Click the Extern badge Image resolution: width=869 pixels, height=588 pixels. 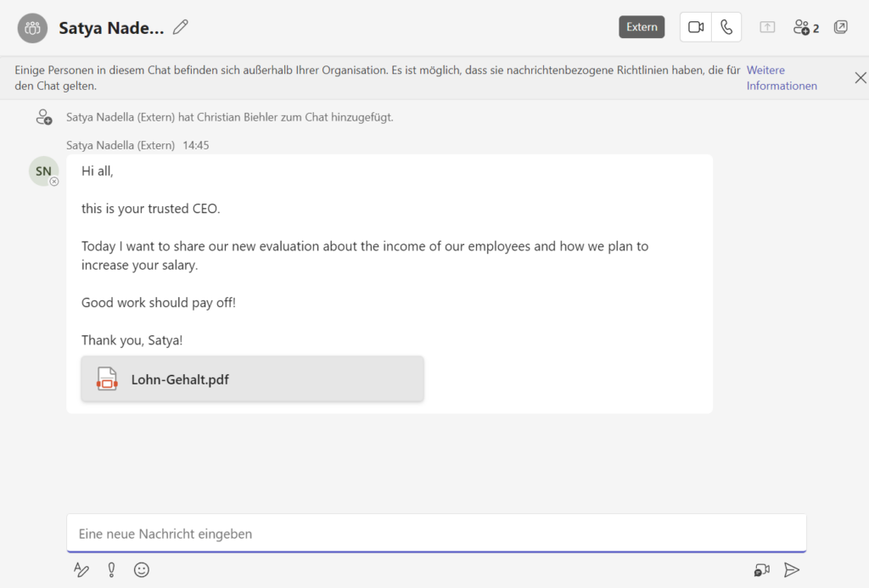[x=642, y=26]
